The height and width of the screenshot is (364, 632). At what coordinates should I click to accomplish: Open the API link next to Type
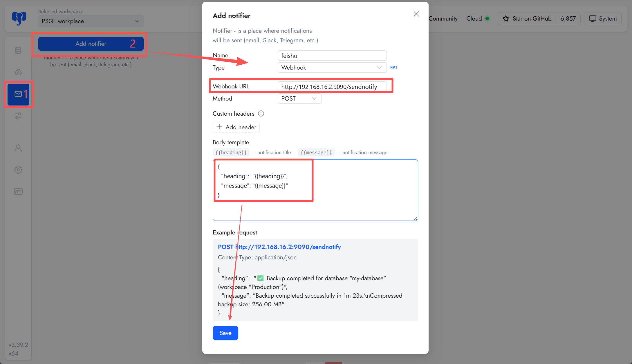(x=394, y=68)
